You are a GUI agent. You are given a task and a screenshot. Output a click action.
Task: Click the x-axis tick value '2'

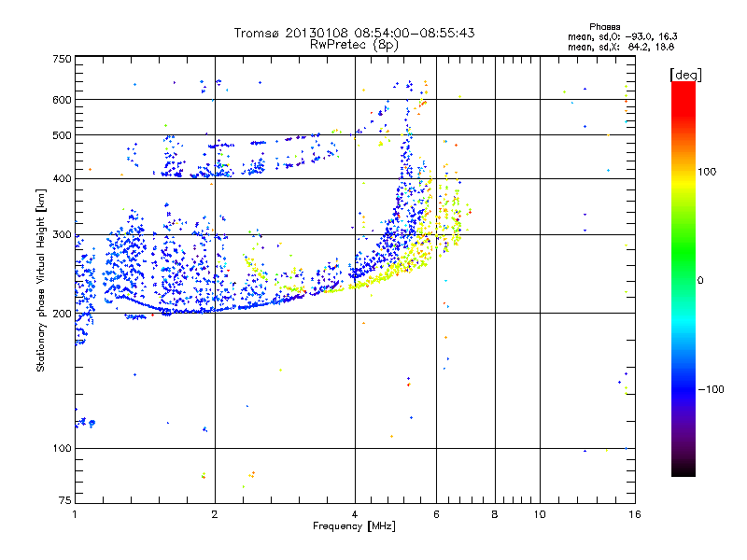click(x=215, y=514)
